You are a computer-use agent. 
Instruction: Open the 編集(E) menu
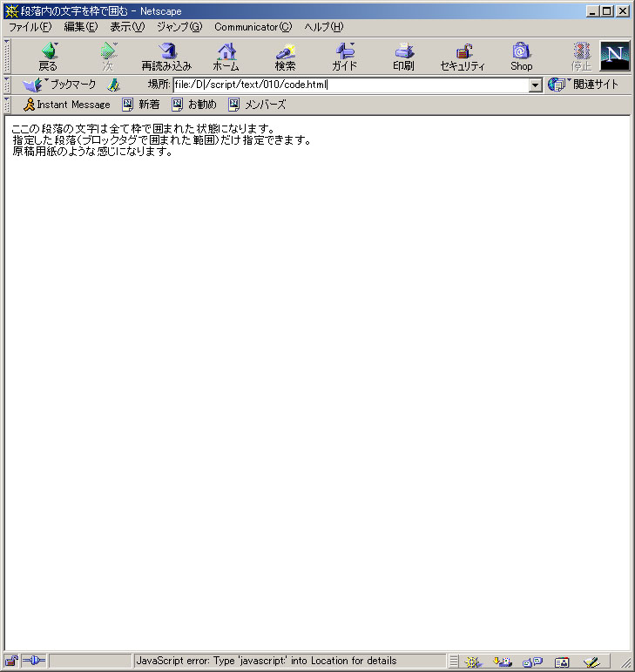[x=80, y=27]
